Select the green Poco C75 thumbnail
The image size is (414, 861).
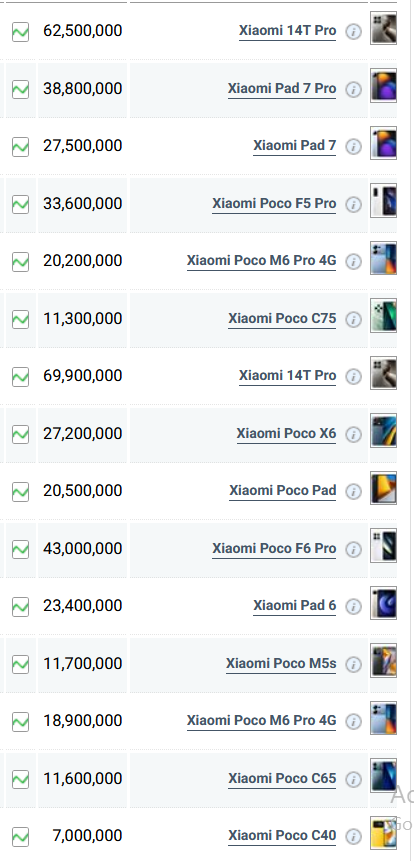point(383,316)
